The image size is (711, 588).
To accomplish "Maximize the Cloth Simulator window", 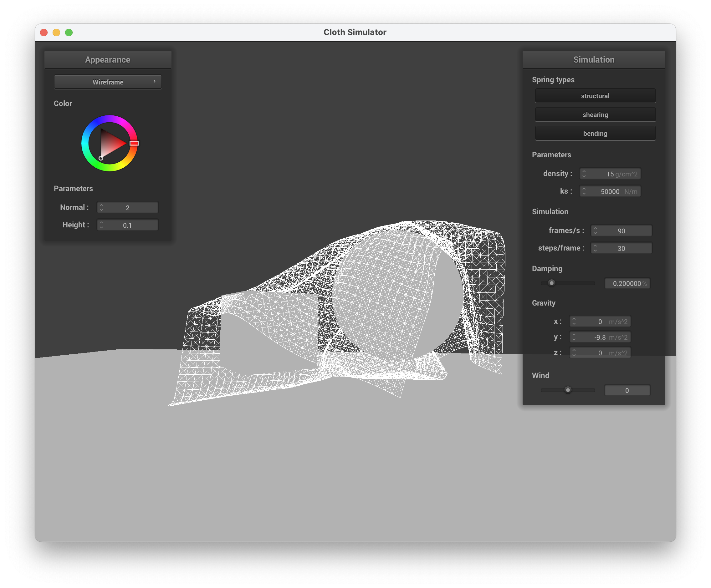I will pos(69,33).
